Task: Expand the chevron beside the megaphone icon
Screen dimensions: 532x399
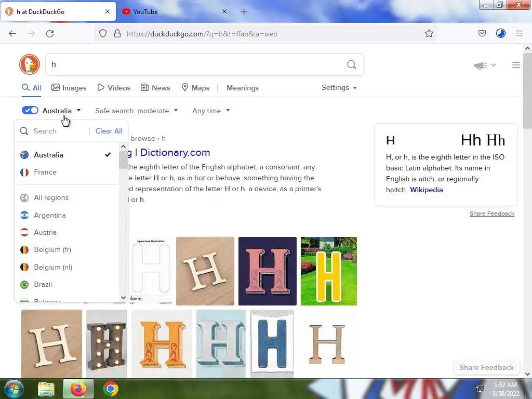Action: click(494, 65)
